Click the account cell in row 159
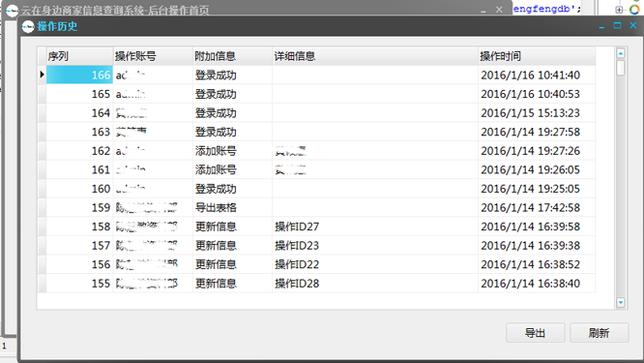Viewport: 644px width, 363px height. (x=153, y=207)
